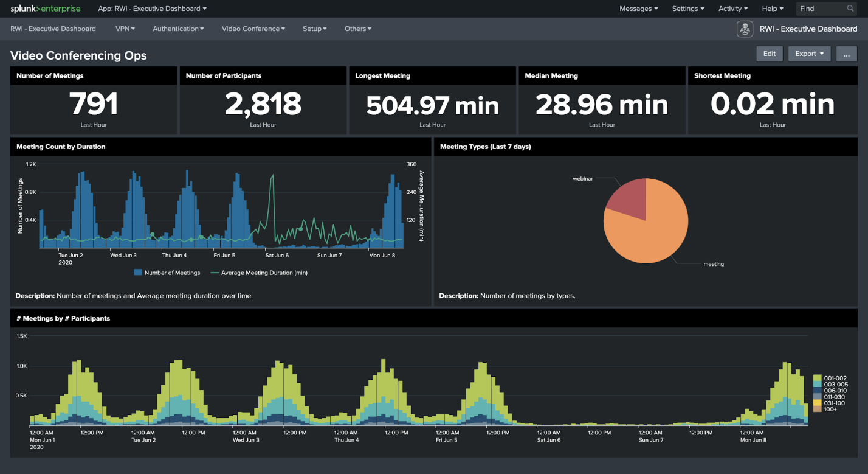Click the Edit button
This screenshot has height=474, width=868.
pos(769,54)
